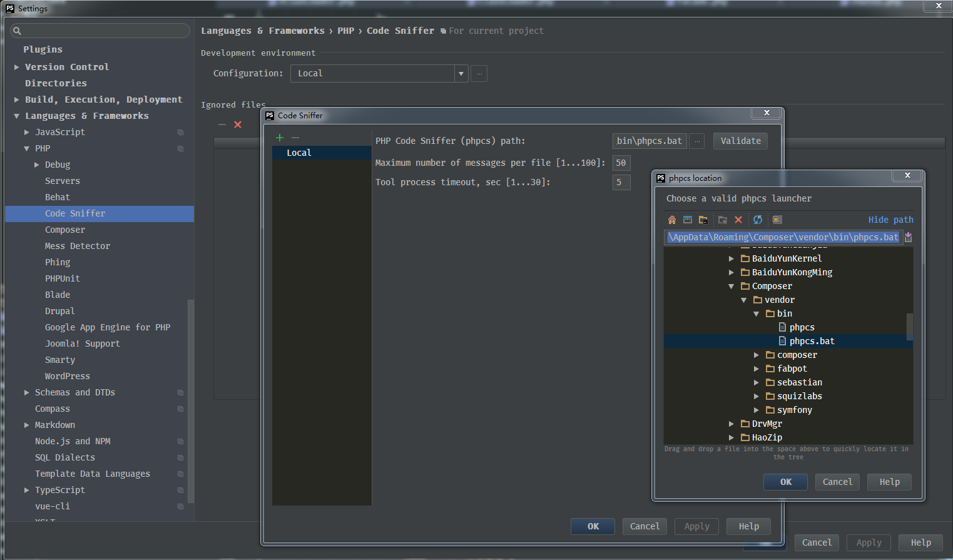Add a new Code Sniffer configuration with plus
This screenshot has height=560, width=953.
point(280,138)
